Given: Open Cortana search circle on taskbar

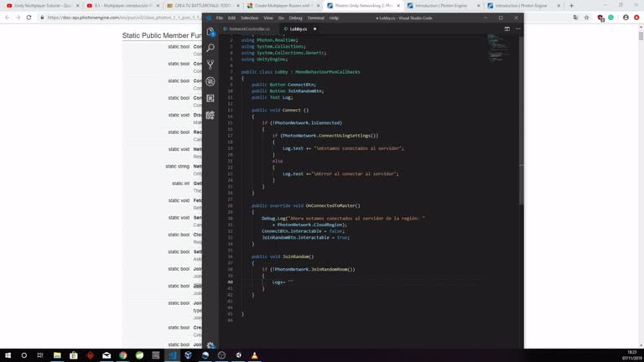Looking at the screenshot, I should (x=23, y=355).
